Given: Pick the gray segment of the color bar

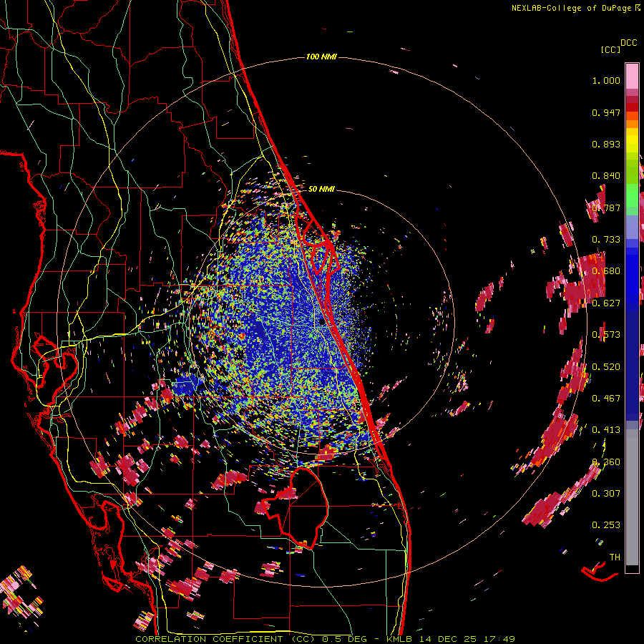Looking at the screenshot, I should pos(632,497).
